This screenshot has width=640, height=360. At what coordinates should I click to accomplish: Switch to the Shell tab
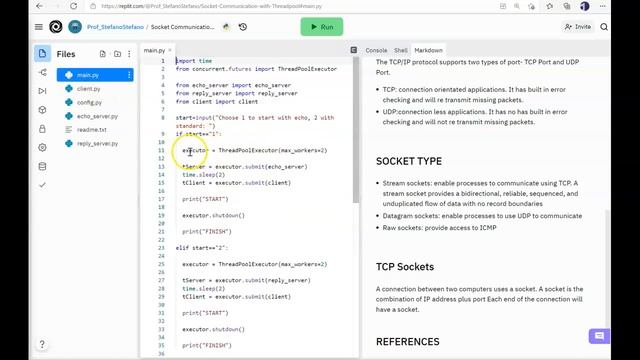pyautogui.click(x=401, y=50)
